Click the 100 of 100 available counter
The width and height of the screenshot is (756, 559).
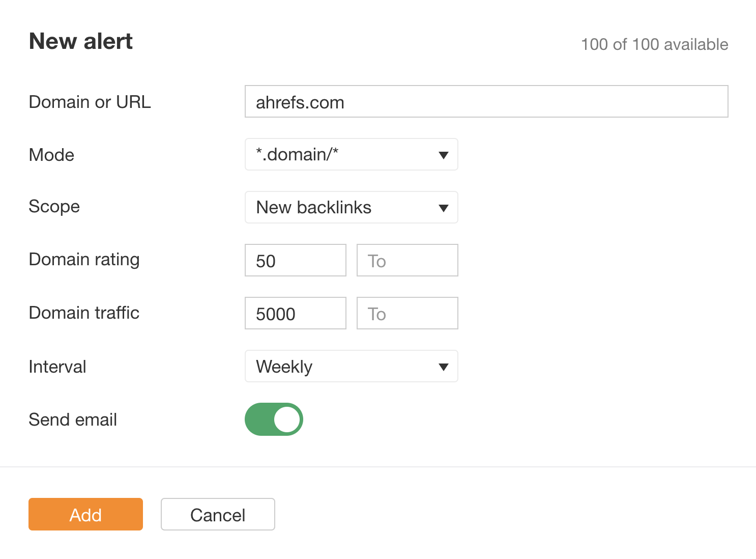pos(655,44)
